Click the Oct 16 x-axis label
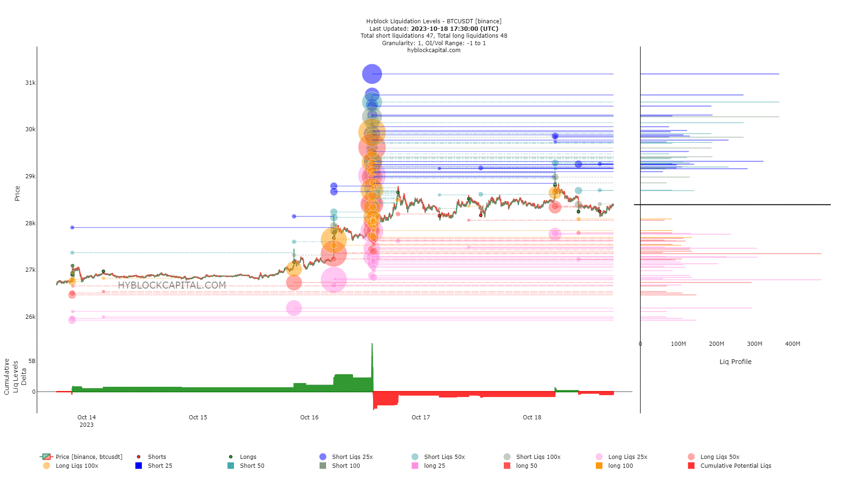 tap(309, 417)
